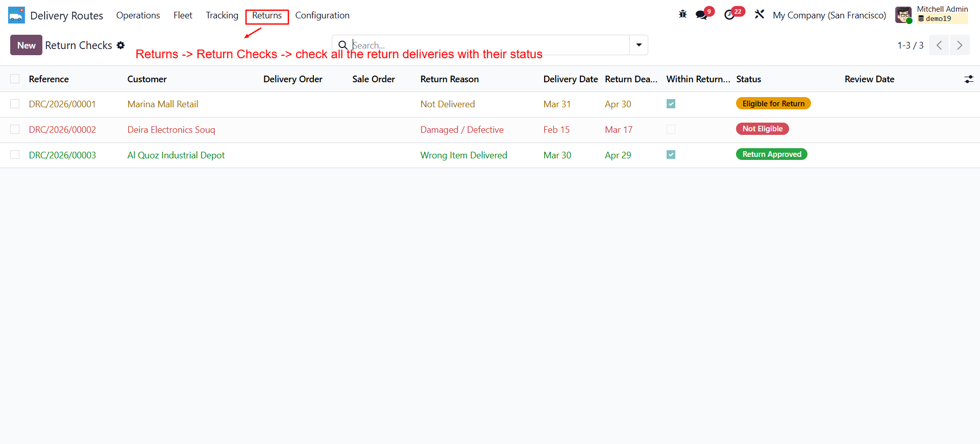The height and width of the screenshot is (444, 980).
Task: Toggle the select-all rows checkbox
Action: [15, 79]
